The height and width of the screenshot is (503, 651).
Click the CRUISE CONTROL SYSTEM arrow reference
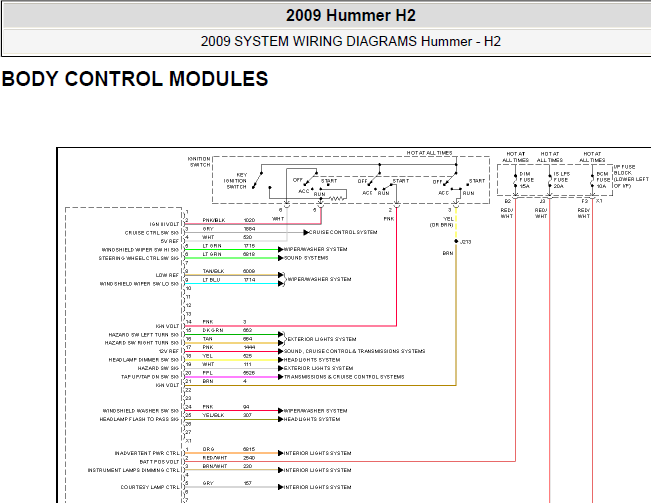pyautogui.click(x=340, y=232)
